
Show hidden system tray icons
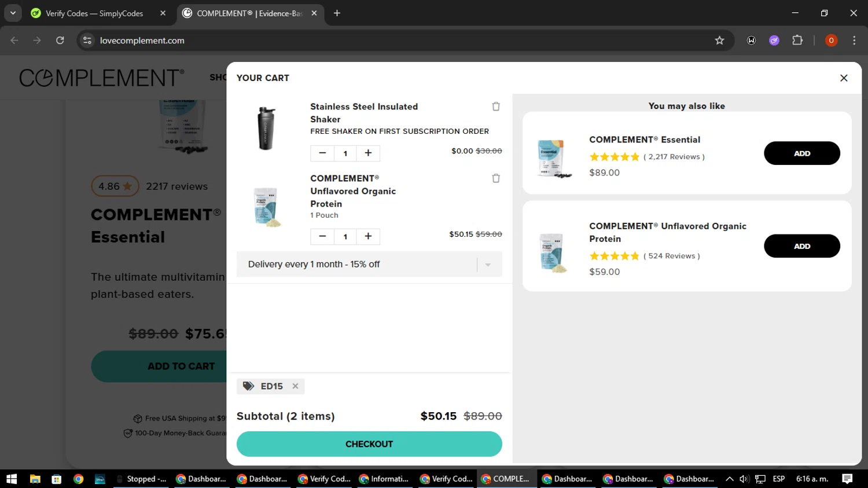(730, 479)
